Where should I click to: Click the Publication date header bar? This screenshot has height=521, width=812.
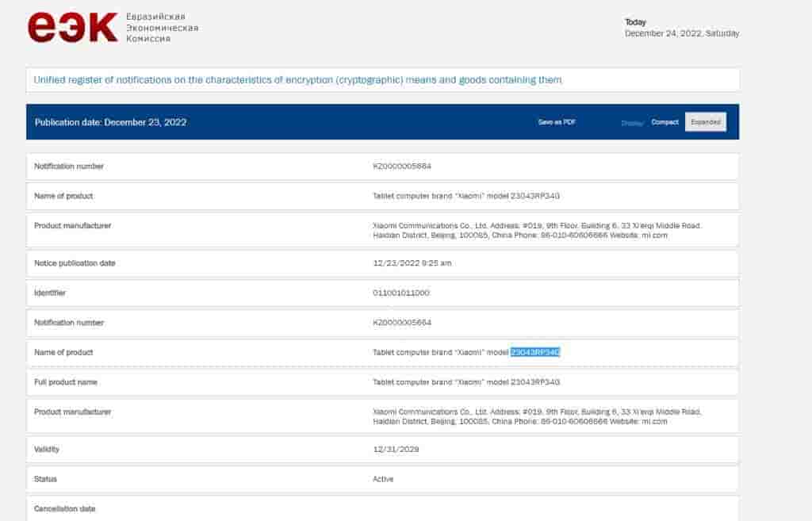pyautogui.click(x=111, y=122)
